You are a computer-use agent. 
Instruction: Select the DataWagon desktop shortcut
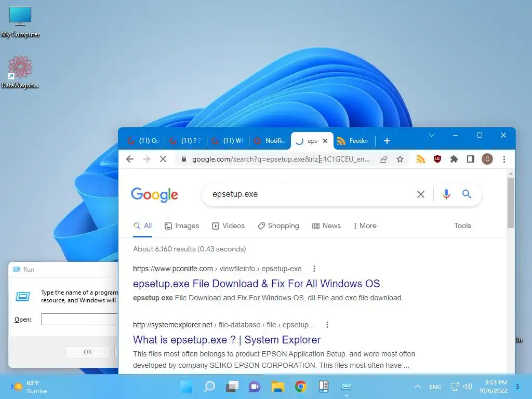click(x=20, y=72)
